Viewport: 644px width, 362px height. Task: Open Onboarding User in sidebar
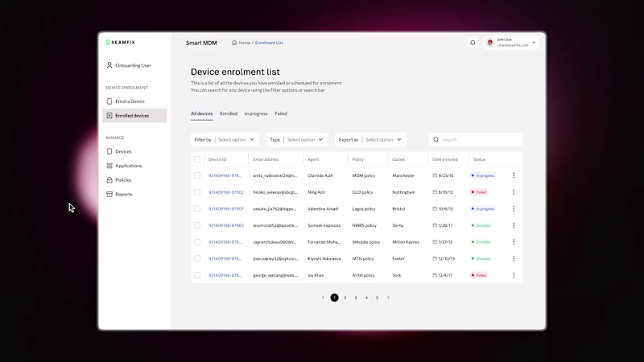(x=134, y=65)
